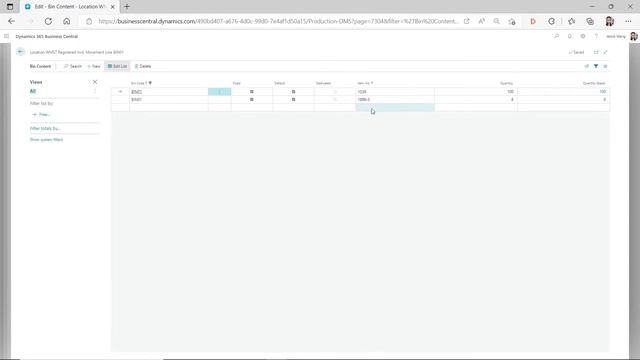Open Filter totals by section
Image resolution: width=640 pixels, height=360 pixels.
45,129
